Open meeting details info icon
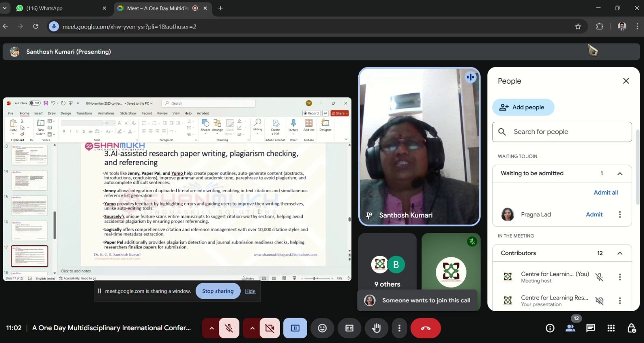Image resolution: width=644 pixels, height=343 pixels. point(550,328)
